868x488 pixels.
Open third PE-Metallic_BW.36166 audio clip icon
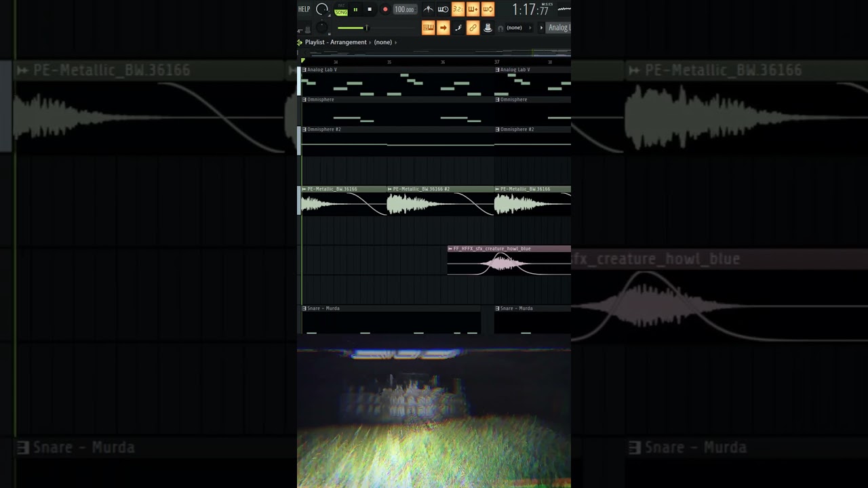(498, 189)
